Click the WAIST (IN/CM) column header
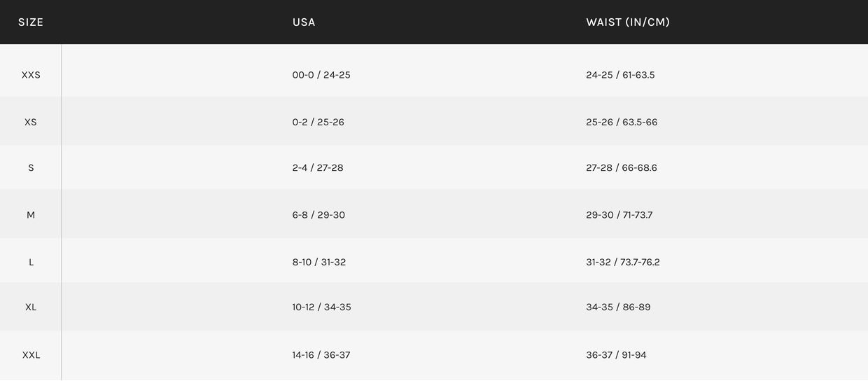This screenshot has height=381, width=868. tap(628, 22)
